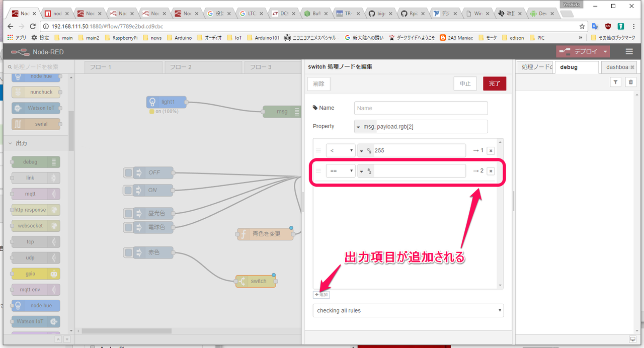Delete the second == rule using x
This screenshot has width=644, height=348.
point(491,171)
